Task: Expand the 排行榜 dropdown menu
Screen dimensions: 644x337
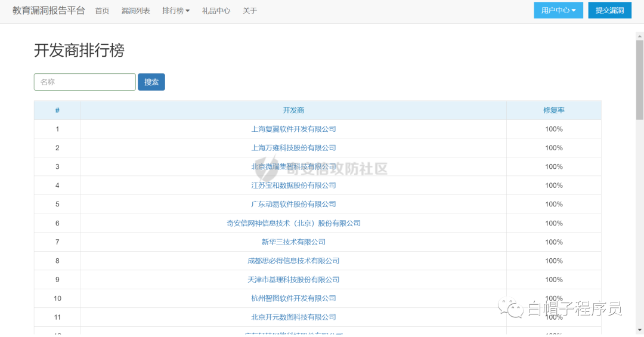Action: point(176,11)
